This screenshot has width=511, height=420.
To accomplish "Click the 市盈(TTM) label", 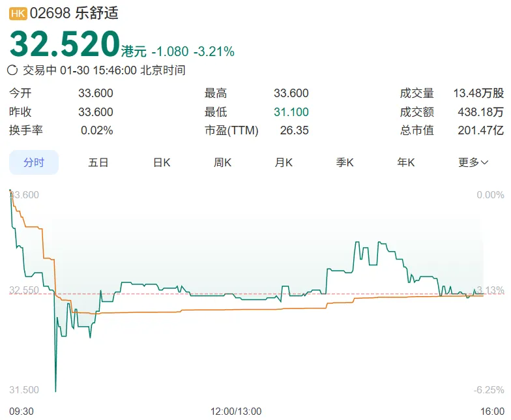I will click(231, 130).
